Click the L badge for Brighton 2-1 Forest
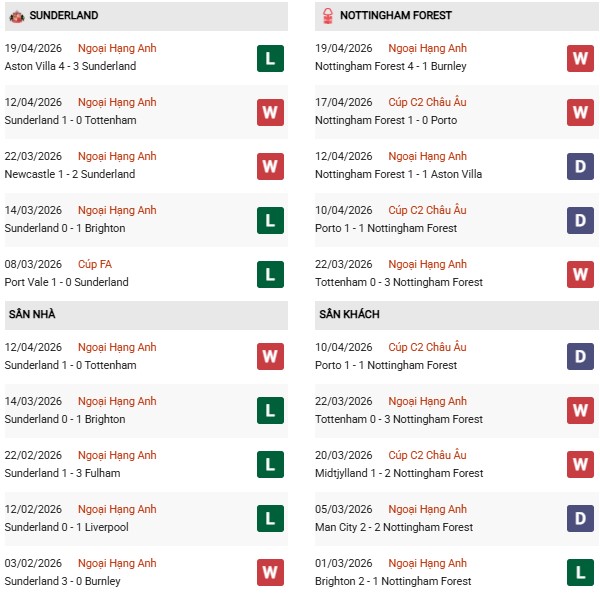 tap(581, 573)
